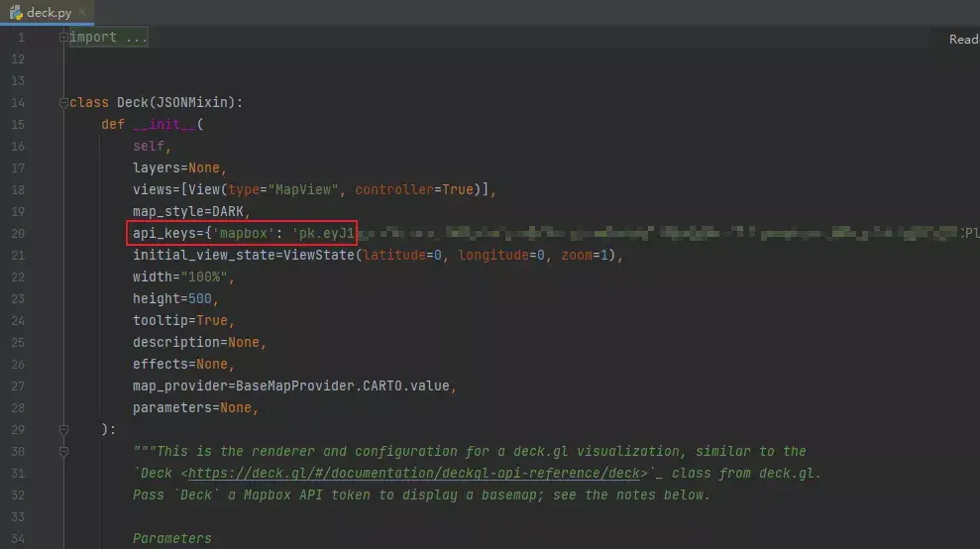Click 'tooltip=True,' on line 24
Screen dimensions: 980x549
183,321
